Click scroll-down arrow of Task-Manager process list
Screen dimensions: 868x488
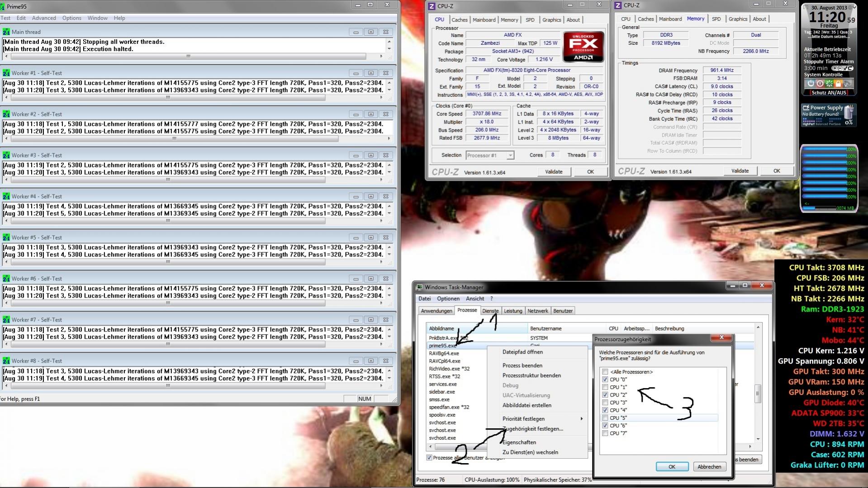point(758,439)
